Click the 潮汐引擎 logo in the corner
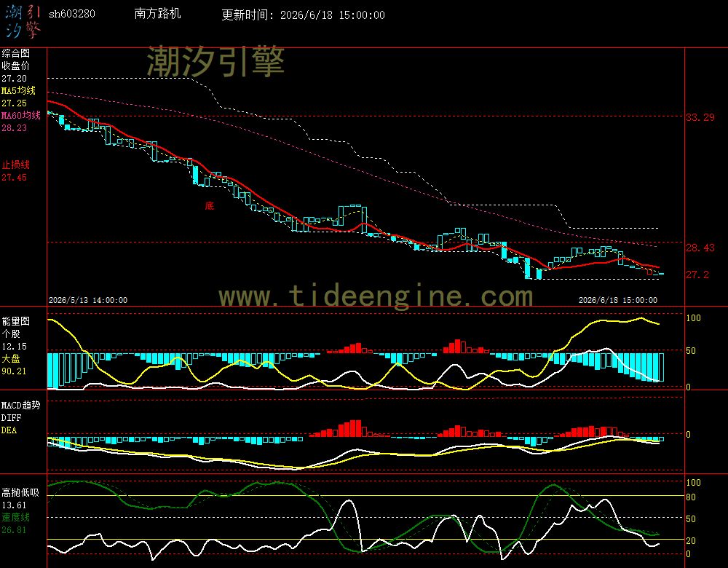Image resolution: width=728 pixels, height=568 pixels. (23, 21)
